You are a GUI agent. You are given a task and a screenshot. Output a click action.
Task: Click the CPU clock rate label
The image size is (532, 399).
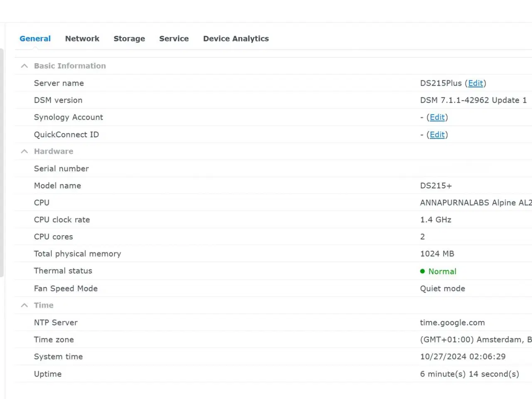[62, 219]
